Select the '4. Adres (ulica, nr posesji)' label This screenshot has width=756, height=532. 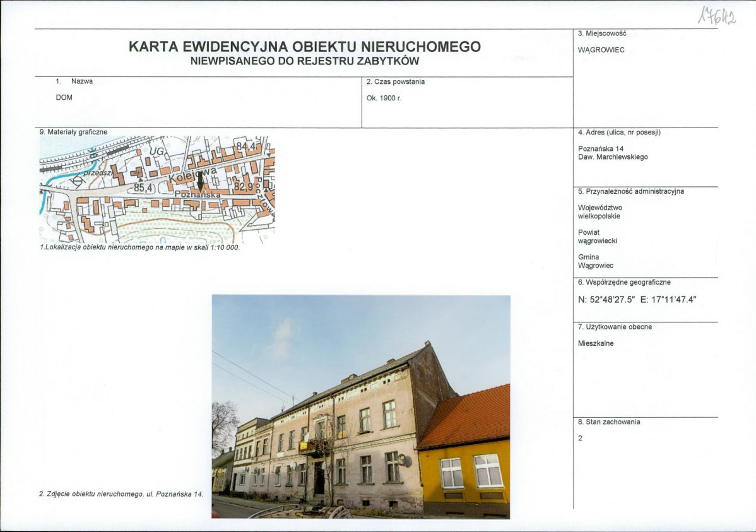619,133
